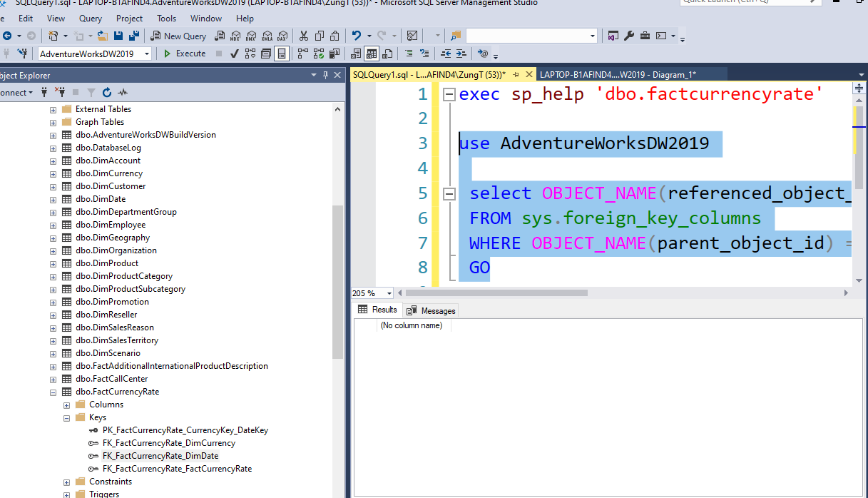Click the Paste clipboard icon
This screenshot has width=868, height=498.
click(x=335, y=36)
